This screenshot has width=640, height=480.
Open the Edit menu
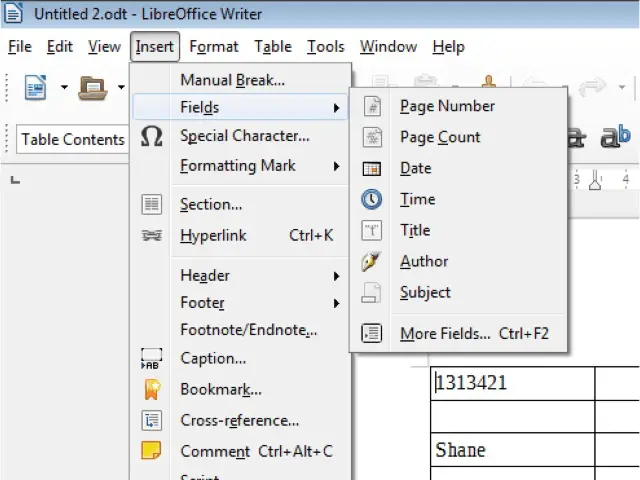(60, 47)
